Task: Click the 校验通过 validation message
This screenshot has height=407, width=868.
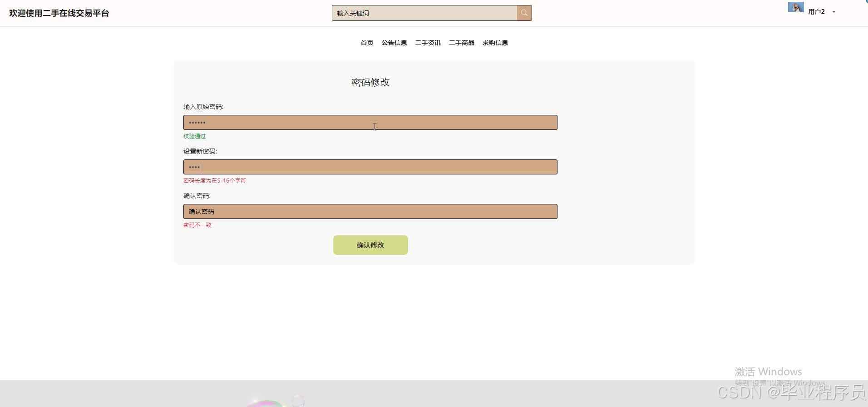Action: click(x=195, y=136)
